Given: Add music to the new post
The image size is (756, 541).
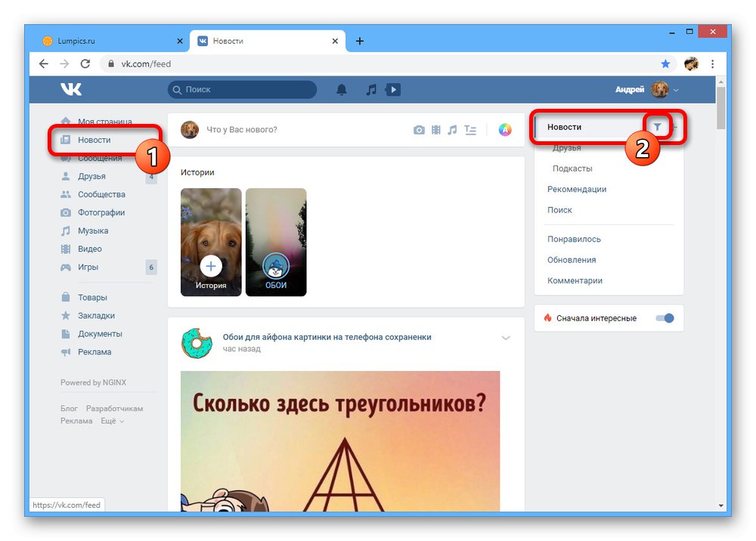Looking at the screenshot, I should tap(452, 129).
